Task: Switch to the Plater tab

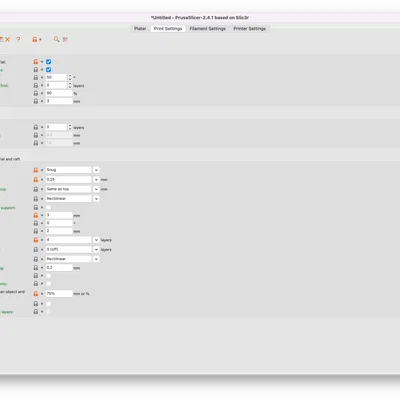Action: 140,29
